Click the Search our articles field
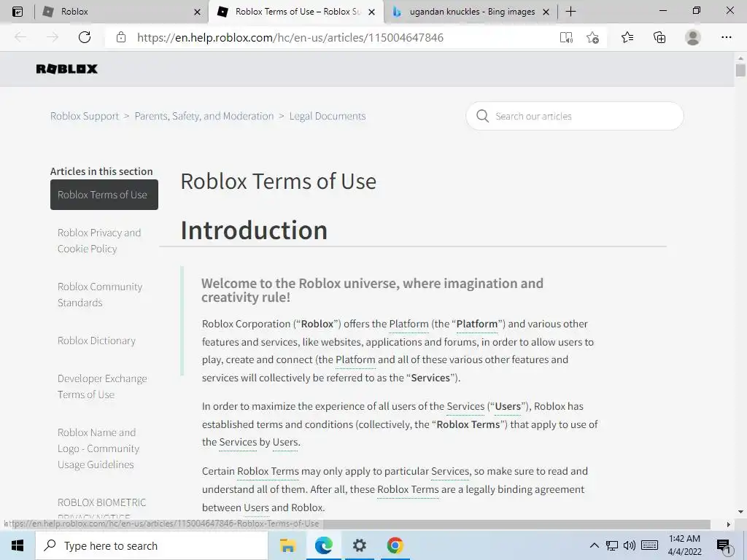Image resolution: width=747 pixels, height=560 pixels. 575,116
